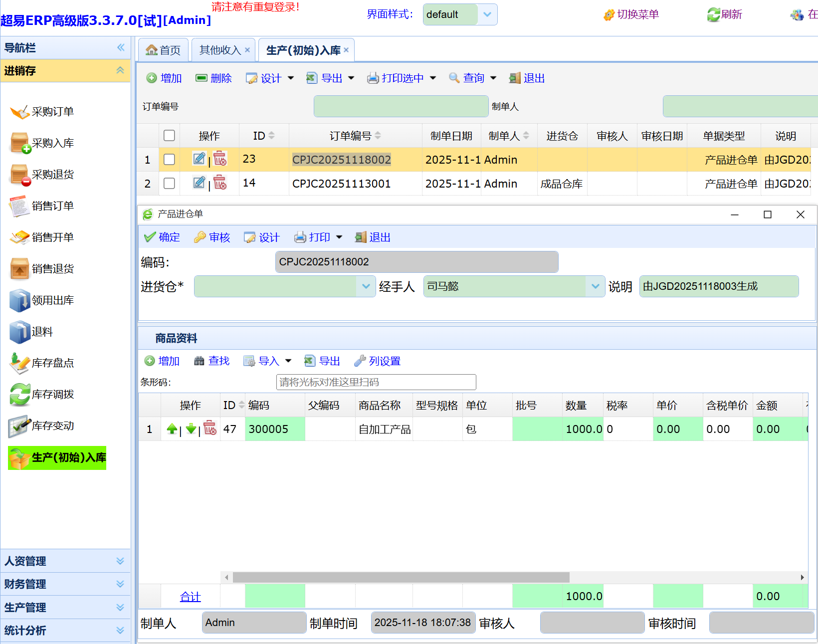Switch to the 首页 tab
The height and width of the screenshot is (644, 818).
coord(163,50)
